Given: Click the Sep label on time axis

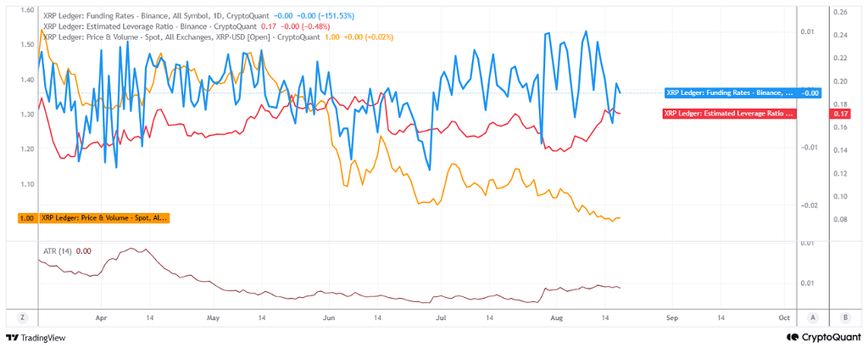Looking at the screenshot, I should pyautogui.click(x=672, y=318).
